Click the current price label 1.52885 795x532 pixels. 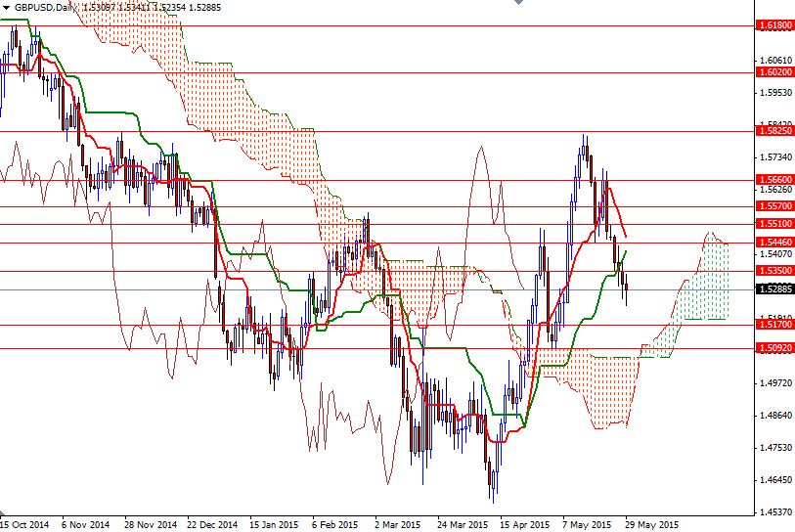tap(774, 289)
